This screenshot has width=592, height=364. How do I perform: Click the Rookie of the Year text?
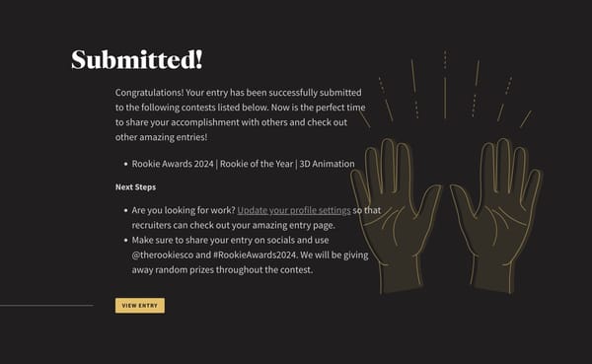click(x=257, y=164)
